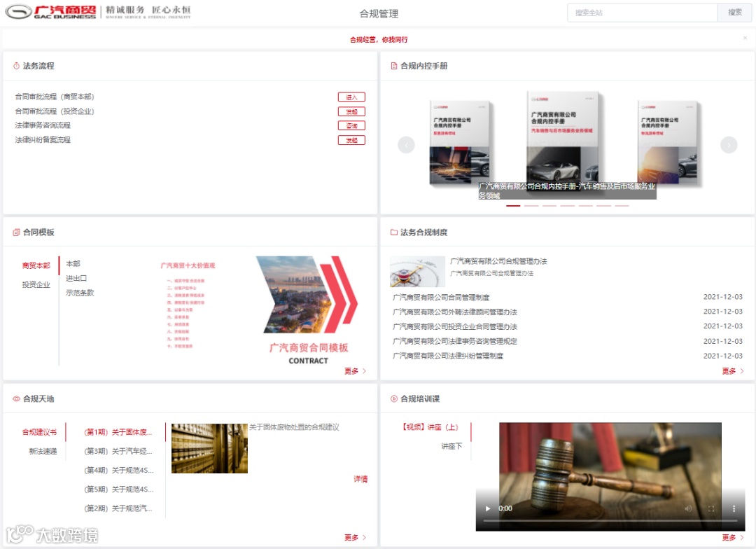Open the video's more options menu
This screenshot has height=549, width=756.
734,508
